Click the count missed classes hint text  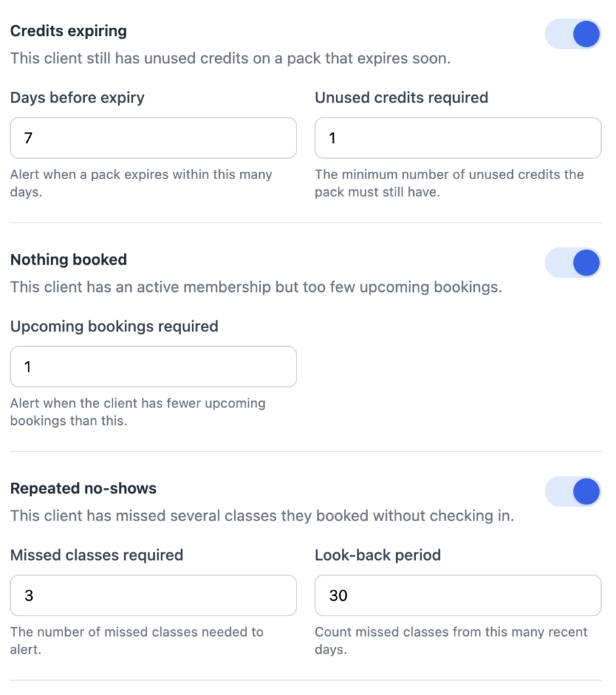click(x=451, y=641)
